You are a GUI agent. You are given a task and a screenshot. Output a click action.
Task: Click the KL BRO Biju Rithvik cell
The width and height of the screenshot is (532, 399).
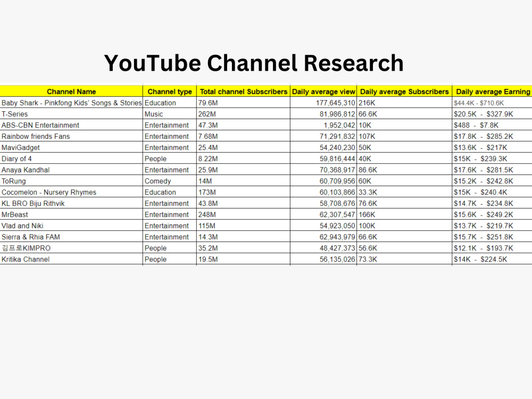pos(71,204)
